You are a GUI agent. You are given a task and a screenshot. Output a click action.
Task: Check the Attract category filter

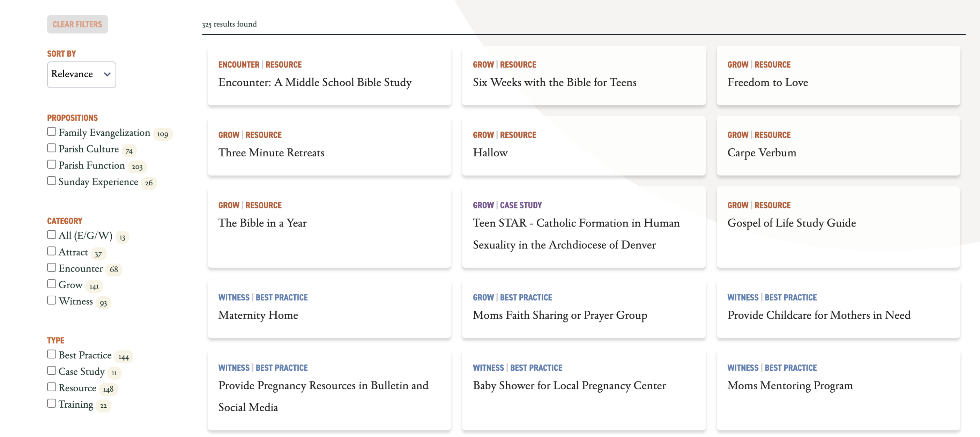point(51,251)
